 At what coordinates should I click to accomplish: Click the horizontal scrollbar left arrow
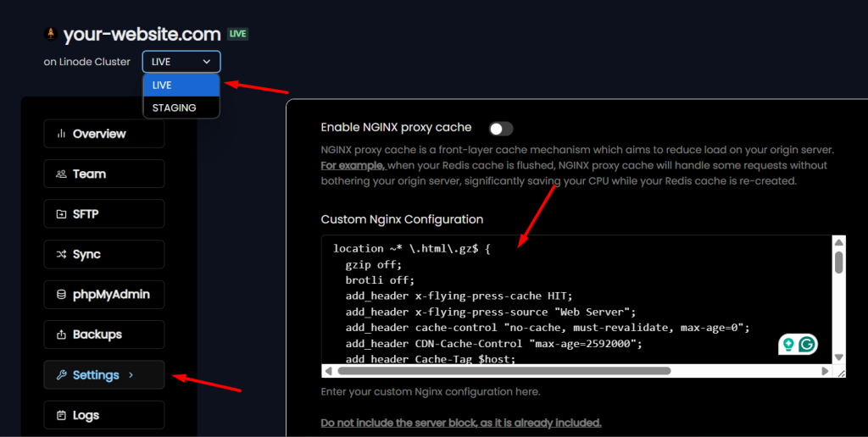328,371
